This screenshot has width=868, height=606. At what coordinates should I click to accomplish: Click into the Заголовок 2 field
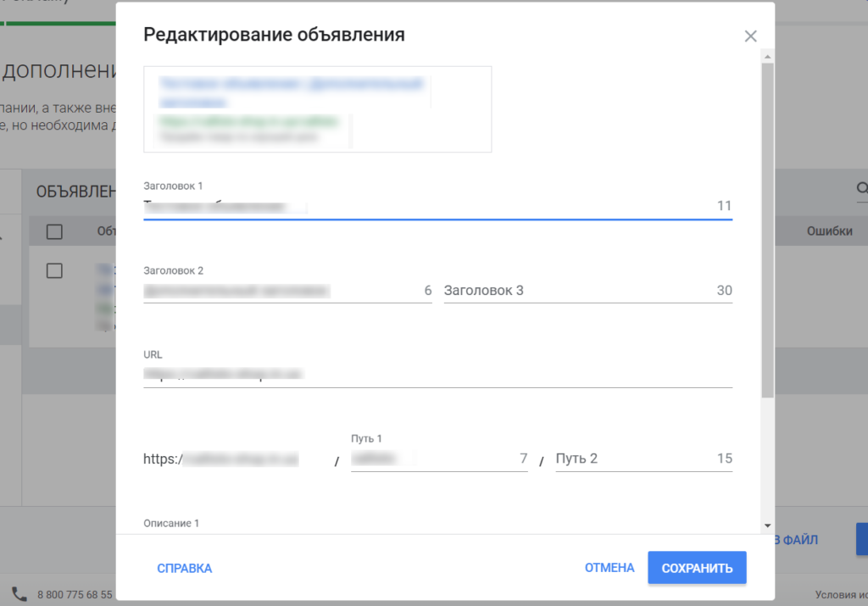click(x=284, y=291)
